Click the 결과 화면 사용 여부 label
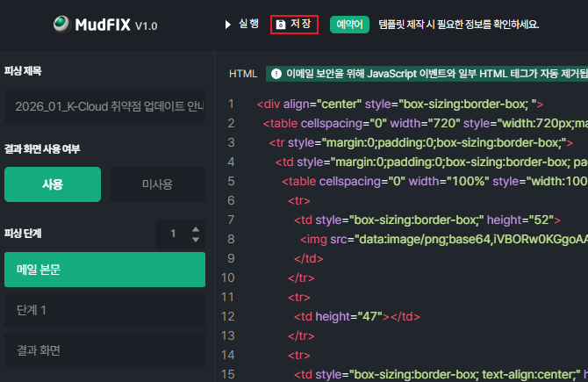 (42, 149)
